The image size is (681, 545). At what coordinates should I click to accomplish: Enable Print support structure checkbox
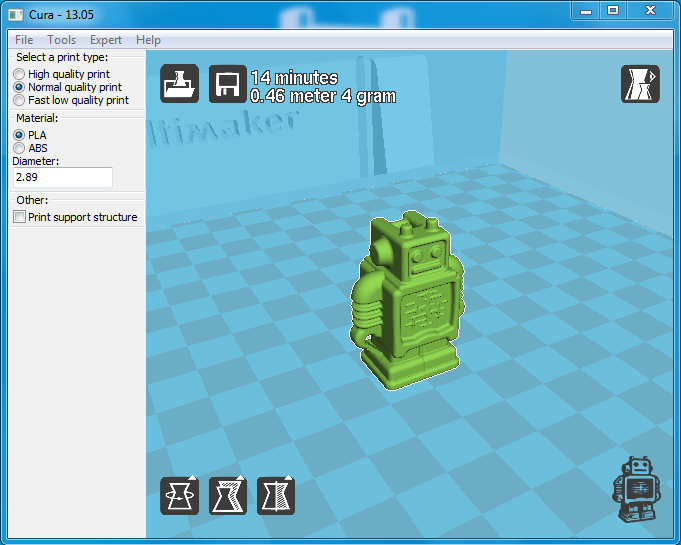[x=20, y=217]
